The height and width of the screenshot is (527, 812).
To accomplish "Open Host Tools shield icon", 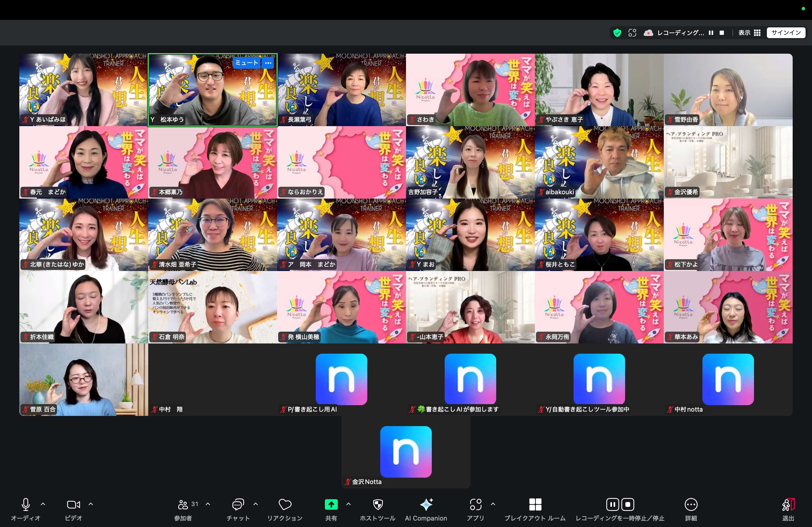I will (378, 504).
